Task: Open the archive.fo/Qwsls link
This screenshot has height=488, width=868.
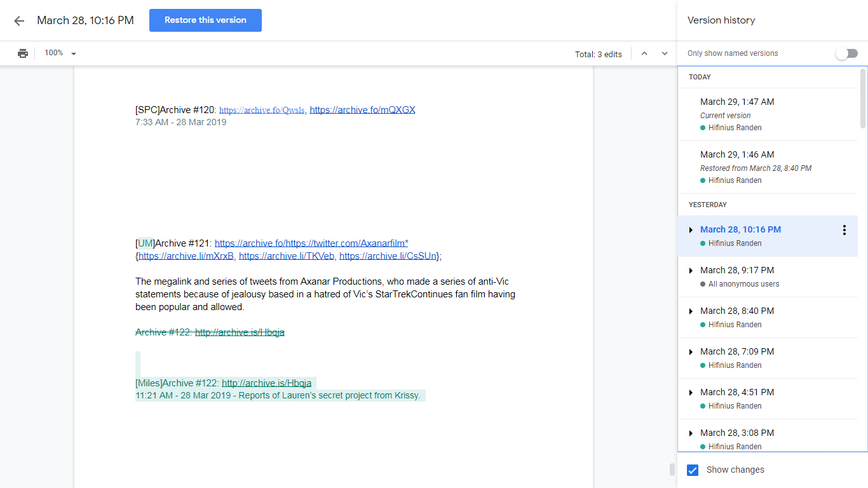Action: (262, 110)
